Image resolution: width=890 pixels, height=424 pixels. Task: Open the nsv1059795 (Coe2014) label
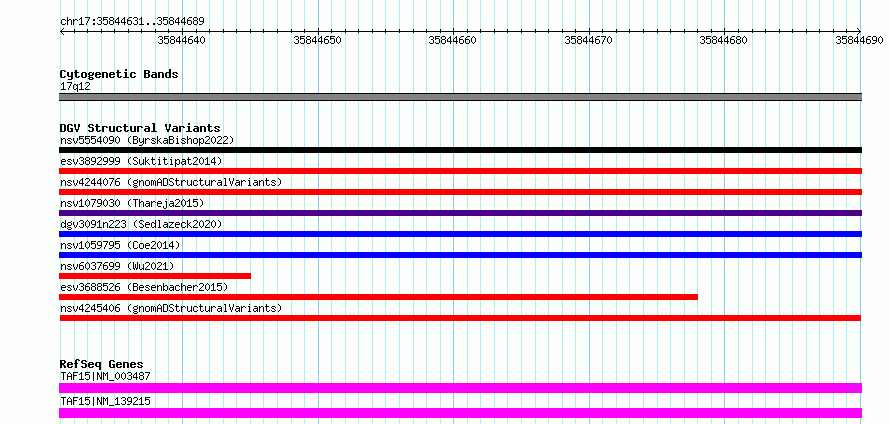click(x=120, y=245)
